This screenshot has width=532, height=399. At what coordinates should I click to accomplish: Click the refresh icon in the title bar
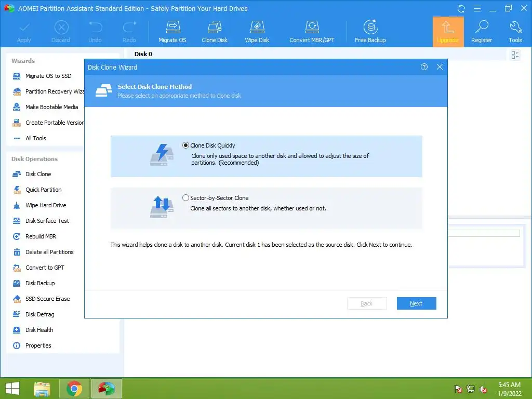tap(461, 8)
